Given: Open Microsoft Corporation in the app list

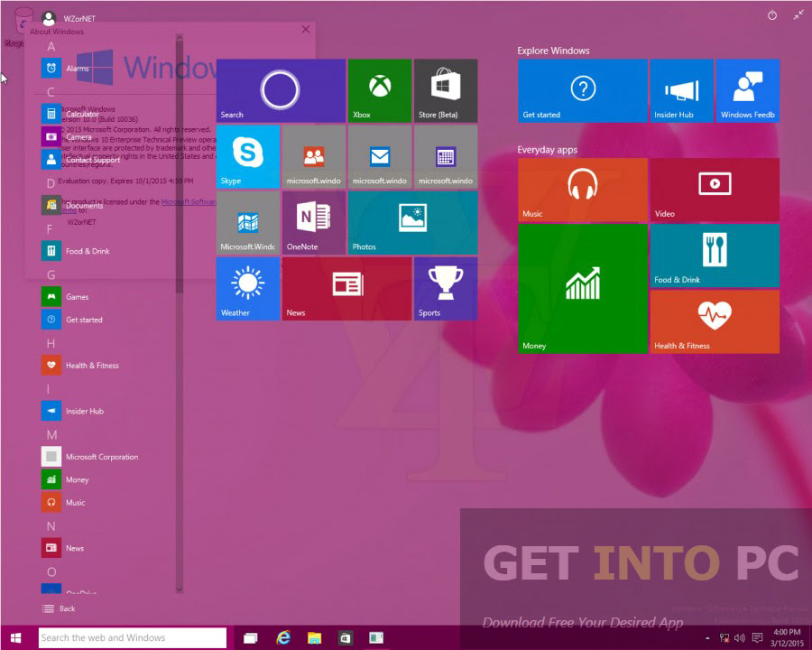Looking at the screenshot, I should (x=89, y=457).
